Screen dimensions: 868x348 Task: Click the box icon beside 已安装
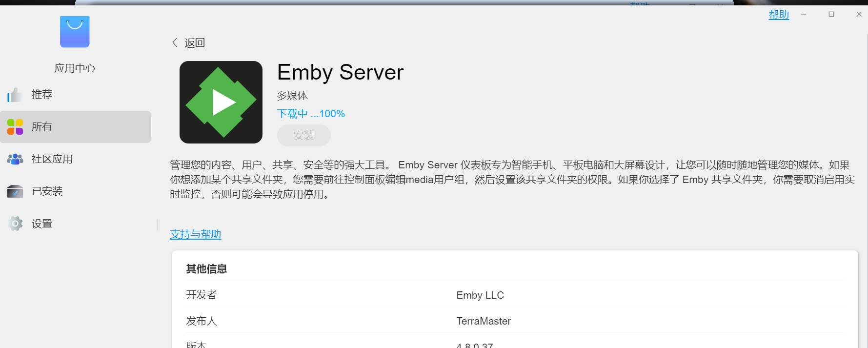pos(15,191)
